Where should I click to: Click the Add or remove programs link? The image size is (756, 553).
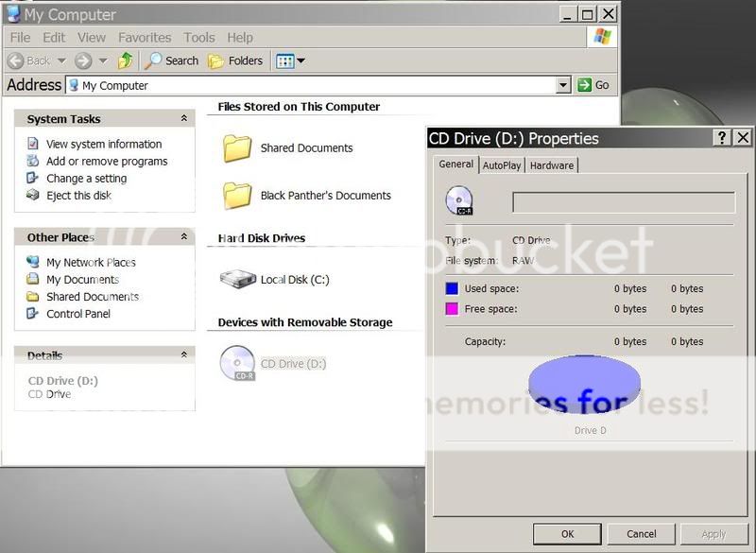107,162
